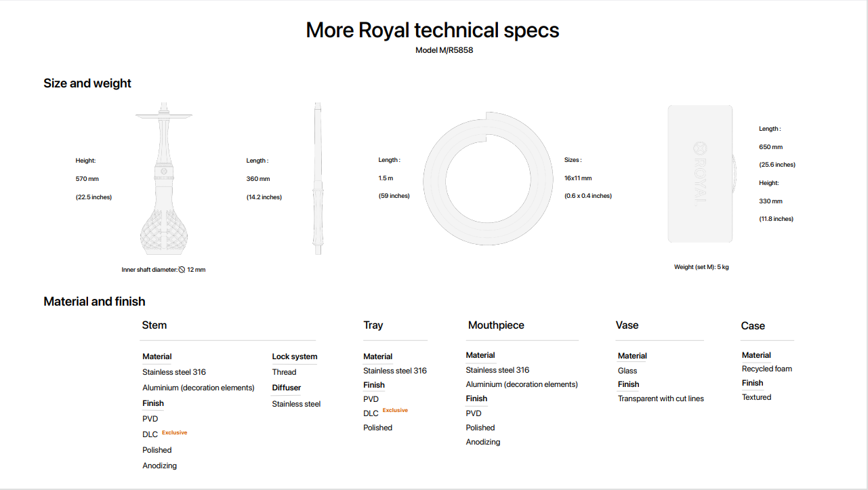Click the "Finish" label under Tray

pyautogui.click(x=374, y=385)
